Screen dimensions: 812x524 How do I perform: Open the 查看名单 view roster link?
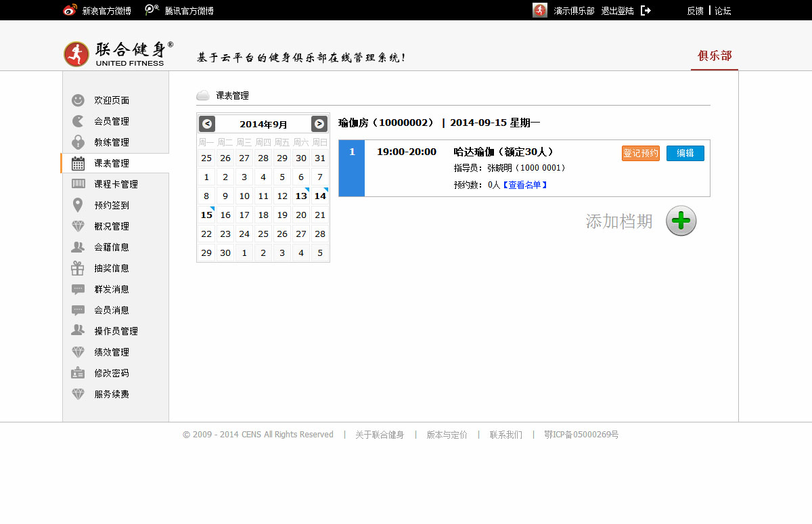tap(524, 185)
